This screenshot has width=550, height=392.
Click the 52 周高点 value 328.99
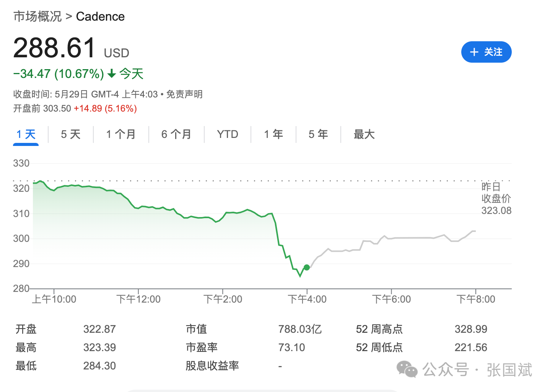click(x=471, y=329)
